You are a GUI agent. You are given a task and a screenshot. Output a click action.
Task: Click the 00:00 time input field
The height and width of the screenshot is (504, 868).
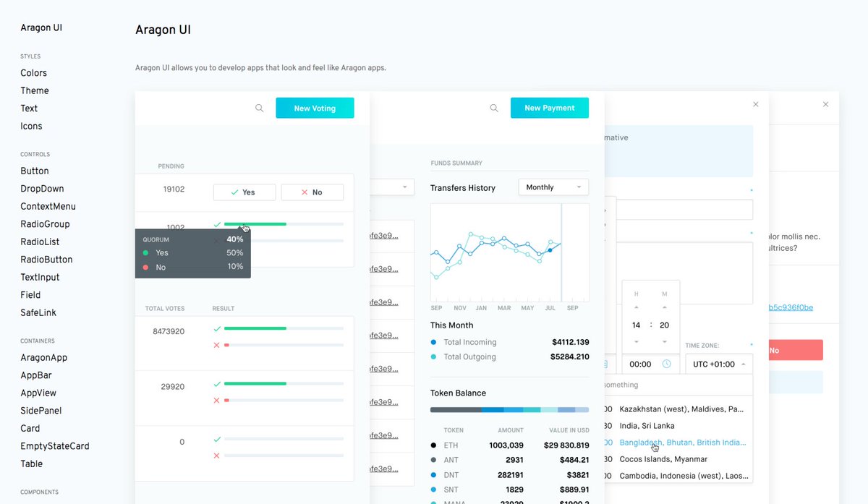(650, 364)
